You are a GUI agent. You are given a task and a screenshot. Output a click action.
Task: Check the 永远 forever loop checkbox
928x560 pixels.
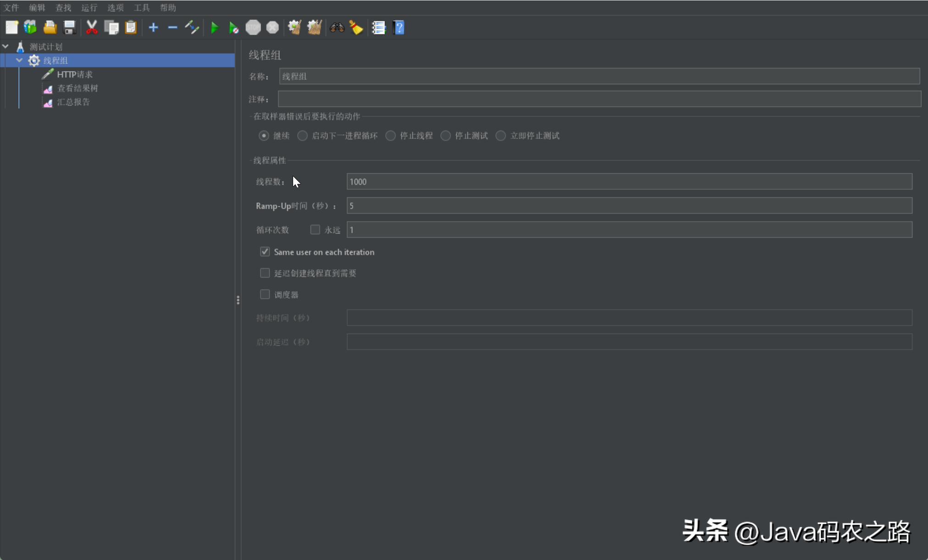pyautogui.click(x=315, y=230)
